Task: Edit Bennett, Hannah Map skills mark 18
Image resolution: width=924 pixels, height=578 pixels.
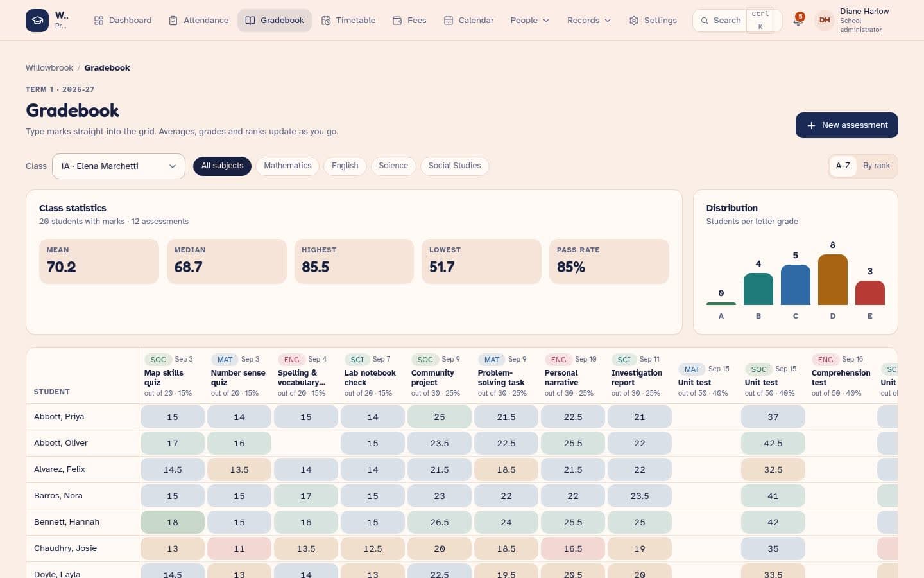Action: pyautogui.click(x=173, y=523)
